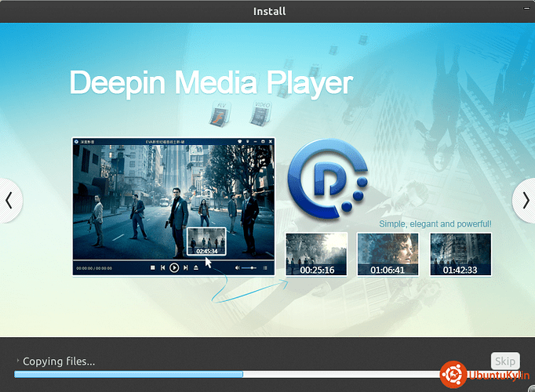
Task: Click the playlist icon right of volume slider
Action: [265, 268]
